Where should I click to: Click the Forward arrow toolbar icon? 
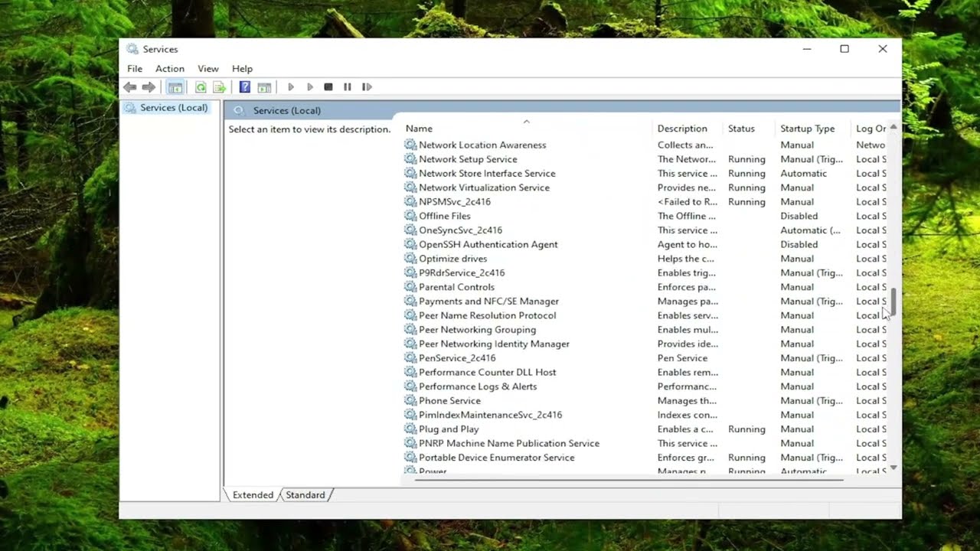[149, 87]
